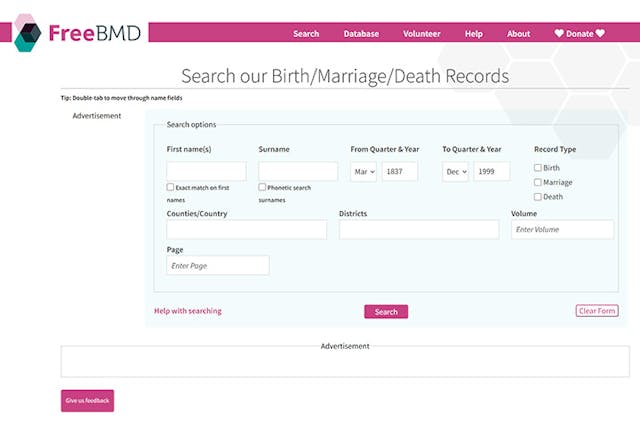Click the Search our Birth/Marriage/Death Records heading
The width and height of the screenshot is (640, 427).
(x=345, y=76)
